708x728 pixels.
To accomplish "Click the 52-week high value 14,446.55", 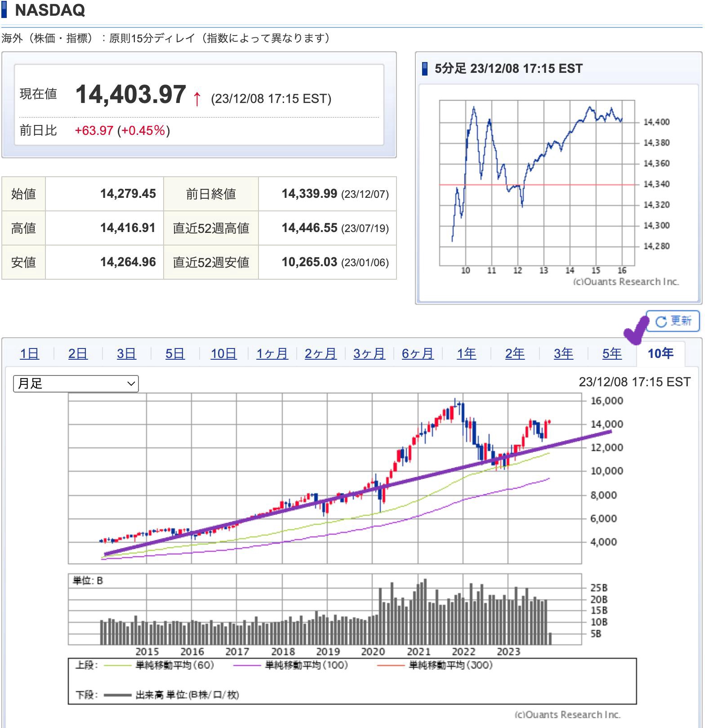I will pyautogui.click(x=309, y=228).
